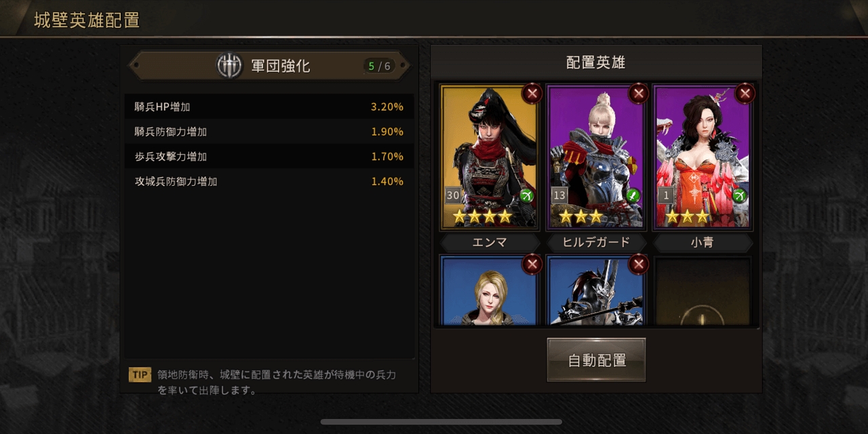
Task: Select the 騎兵HP増加 3.20% row
Action: pyautogui.click(x=269, y=106)
